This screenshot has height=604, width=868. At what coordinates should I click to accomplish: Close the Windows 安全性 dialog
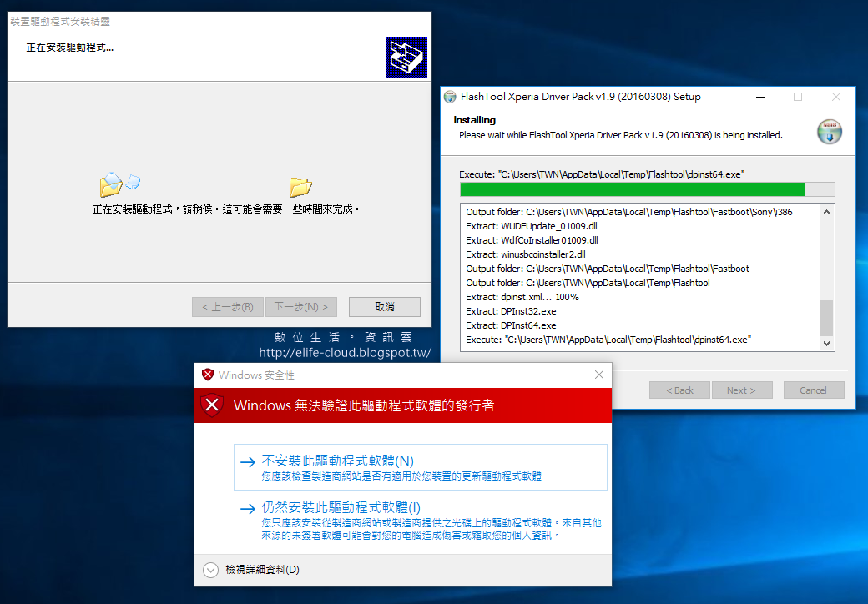pyautogui.click(x=599, y=375)
